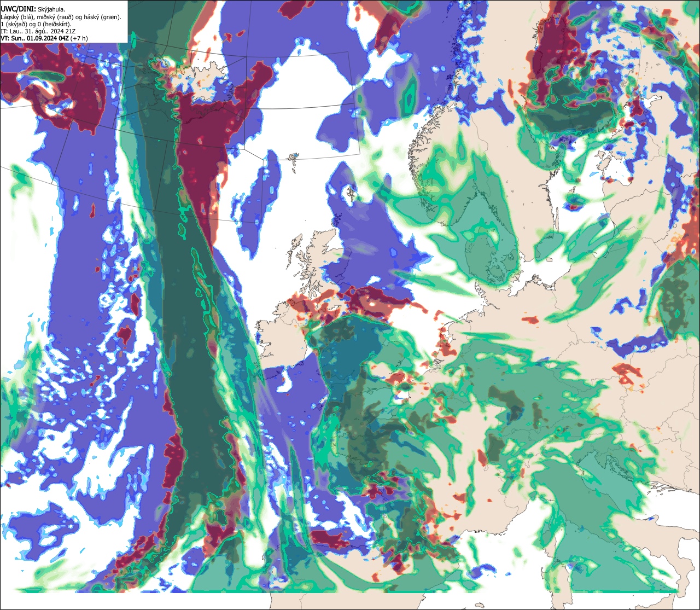Select the "IT: Lau.. 31. ágú.. 2024 21Z" text

tap(38, 31)
